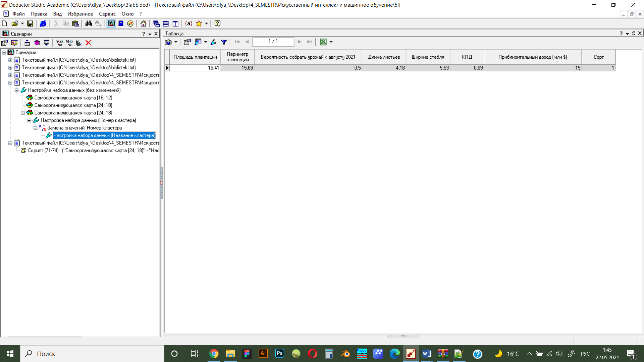Select Настройка набора данных (Название кластера)
Screen dimensions: 644x362
click(x=104, y=135)
